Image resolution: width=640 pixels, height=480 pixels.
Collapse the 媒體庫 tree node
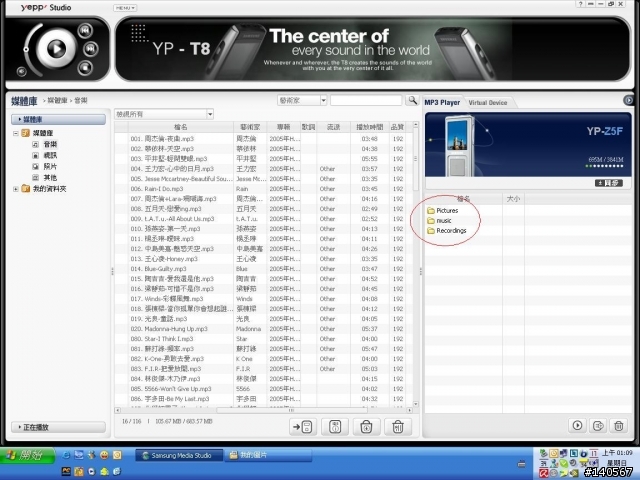pyautogui.click(x=16, y=133)
